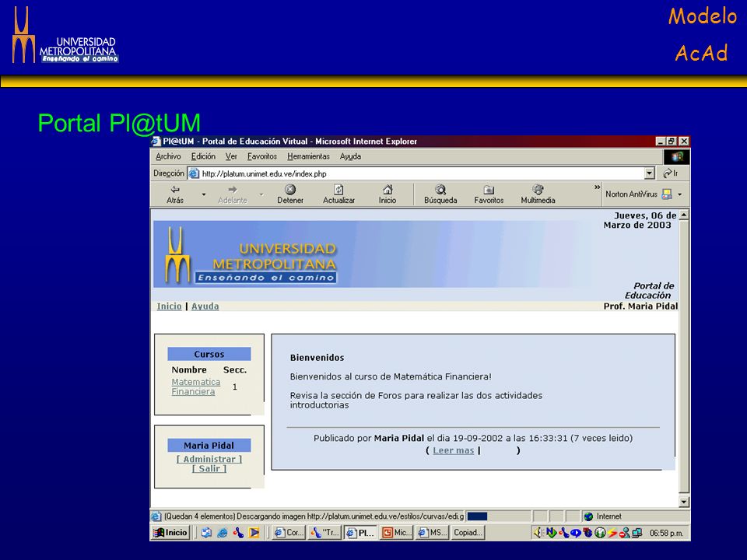
Task: Click the Windows Inicio start button
Action: [170, 532]
